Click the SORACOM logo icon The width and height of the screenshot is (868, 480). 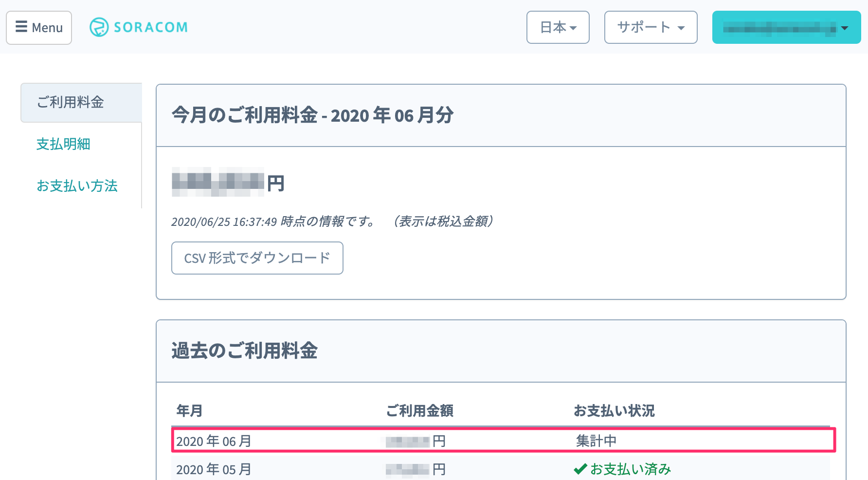point(99,27)
